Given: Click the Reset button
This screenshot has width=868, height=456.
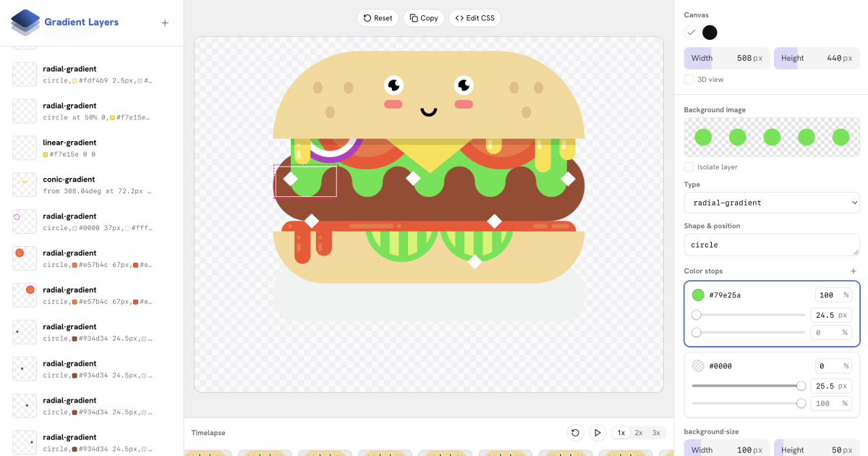Looking at the screenshot, I should (x=378, y=18).
